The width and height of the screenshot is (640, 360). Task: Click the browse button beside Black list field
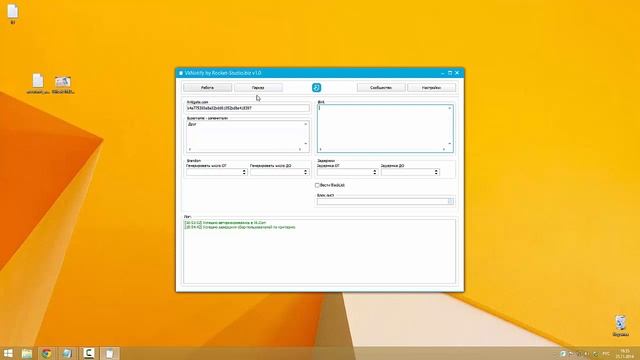(451, 201)
